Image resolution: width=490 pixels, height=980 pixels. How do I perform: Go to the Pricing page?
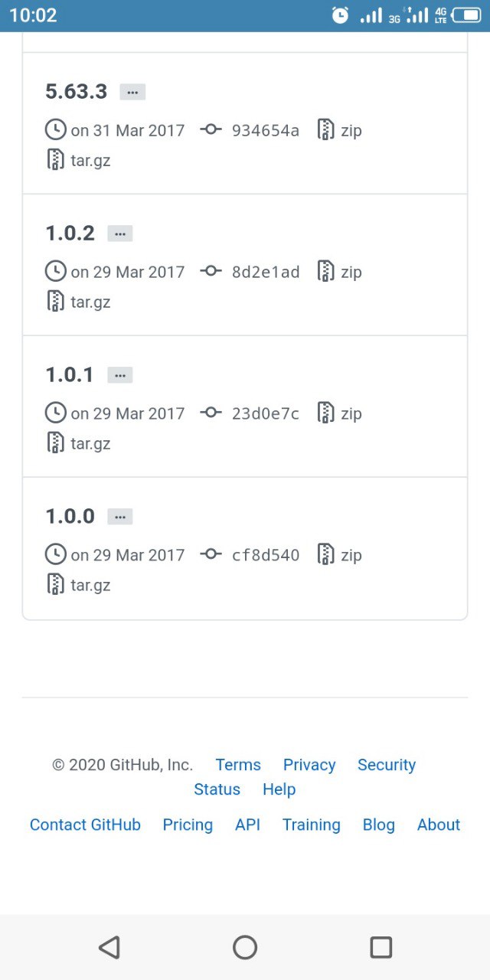click(x=188, y=825)
